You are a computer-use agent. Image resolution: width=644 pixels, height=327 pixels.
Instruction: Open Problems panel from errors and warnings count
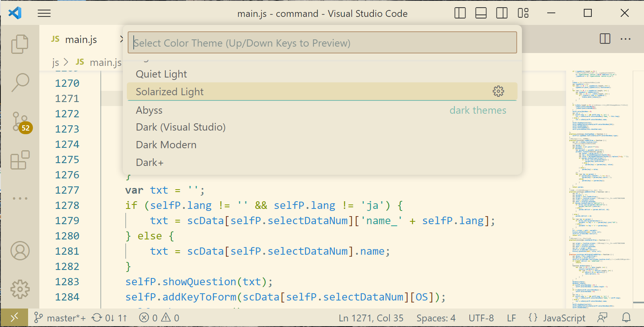[159, 318]
